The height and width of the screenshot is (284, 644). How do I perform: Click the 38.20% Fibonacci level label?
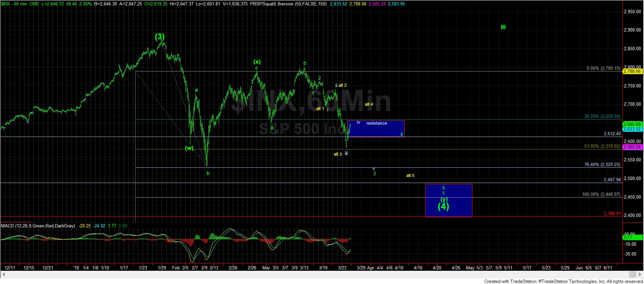602,116
